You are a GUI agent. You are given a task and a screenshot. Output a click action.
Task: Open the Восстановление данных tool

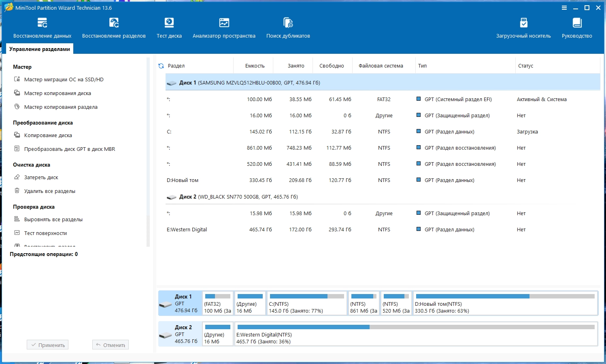[42, 28]
